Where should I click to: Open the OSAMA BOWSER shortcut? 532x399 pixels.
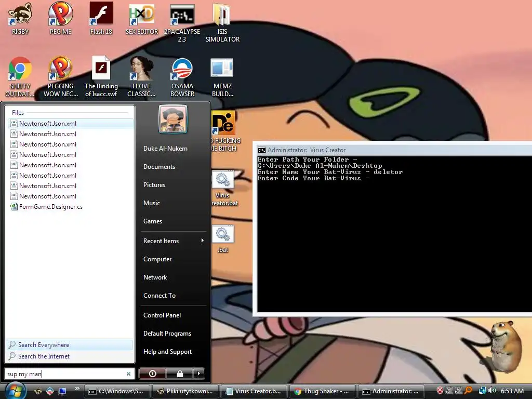(x=182, y=76)
